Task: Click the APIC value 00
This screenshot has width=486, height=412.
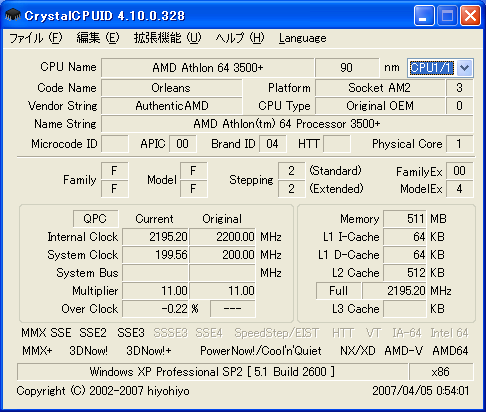Action: tap(183, 144)
